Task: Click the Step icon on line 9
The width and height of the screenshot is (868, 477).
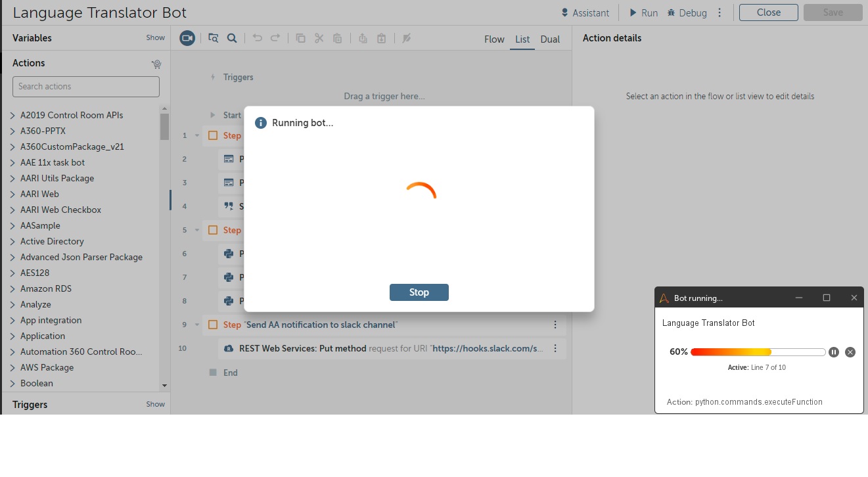Action: point(213,325)
